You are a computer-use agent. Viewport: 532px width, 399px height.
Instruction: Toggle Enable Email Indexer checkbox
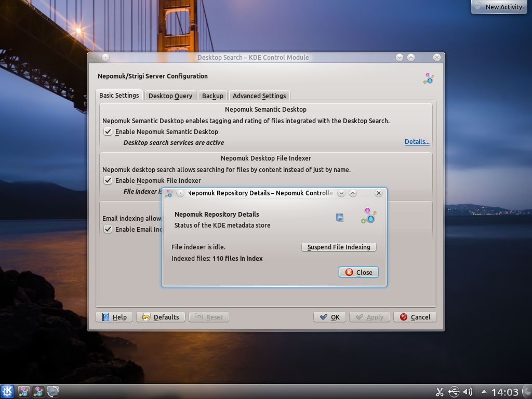[x=108, y=229]
